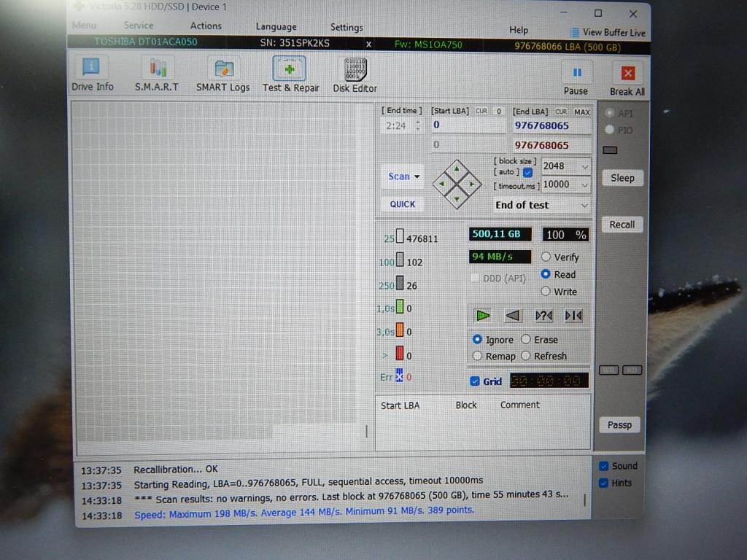Click the Start LBA input field
This screenshot has width=747, height=560.
(467, 125)
